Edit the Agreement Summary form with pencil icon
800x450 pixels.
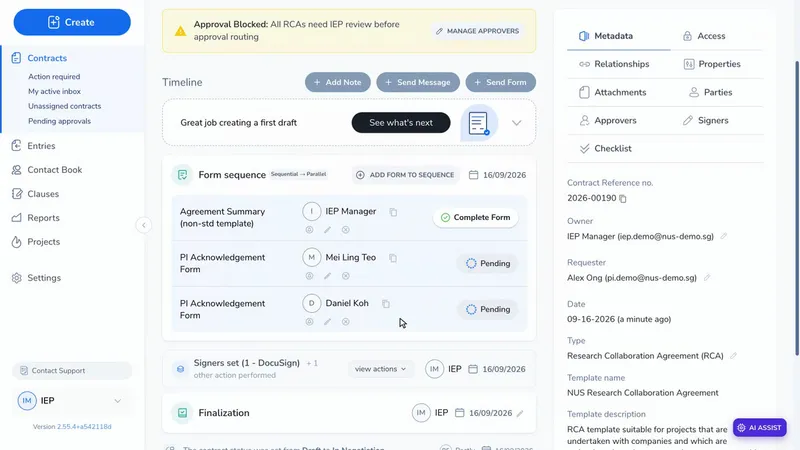(328, 230)
